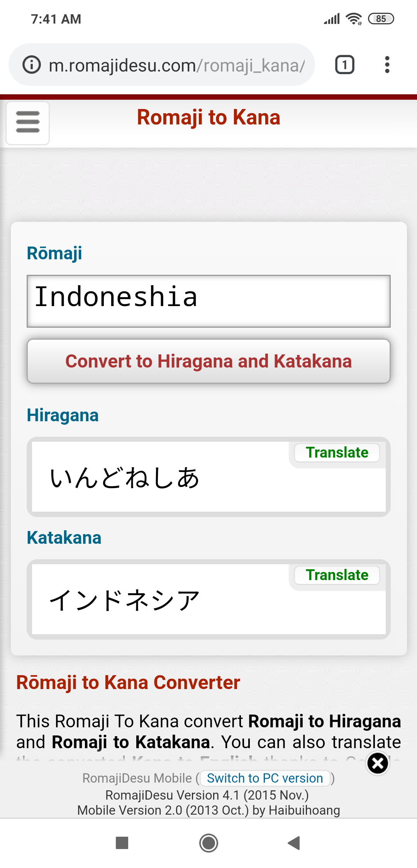Select the Rōmaji to Kana Converter heading
This screenshot has height=868, width=417.
[127, 682]
